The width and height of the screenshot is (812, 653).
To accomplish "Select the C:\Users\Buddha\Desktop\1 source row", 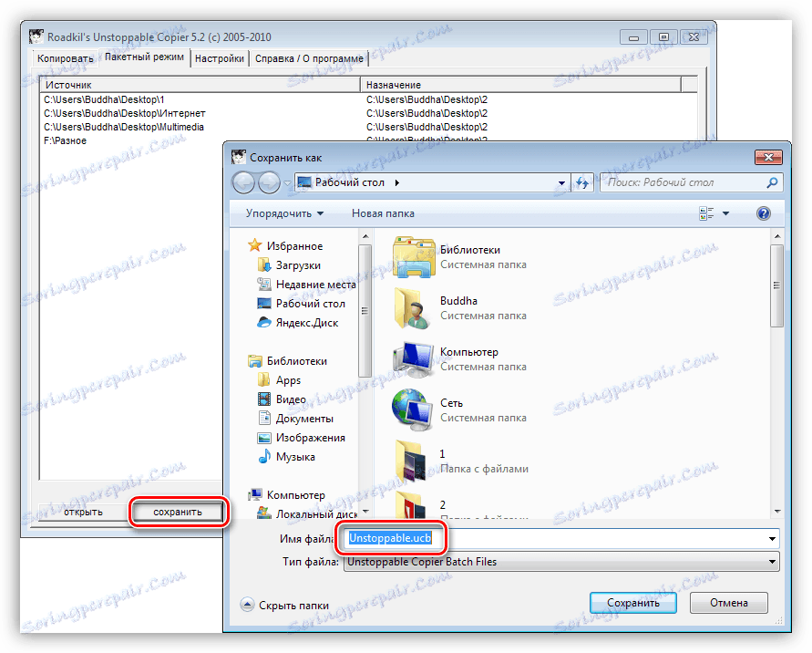I will [x=104, y=99].
